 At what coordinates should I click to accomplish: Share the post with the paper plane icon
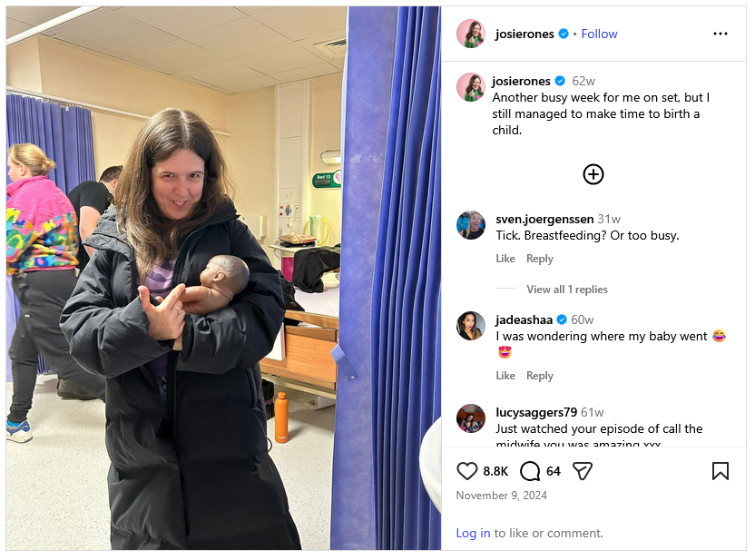point(583,471)
